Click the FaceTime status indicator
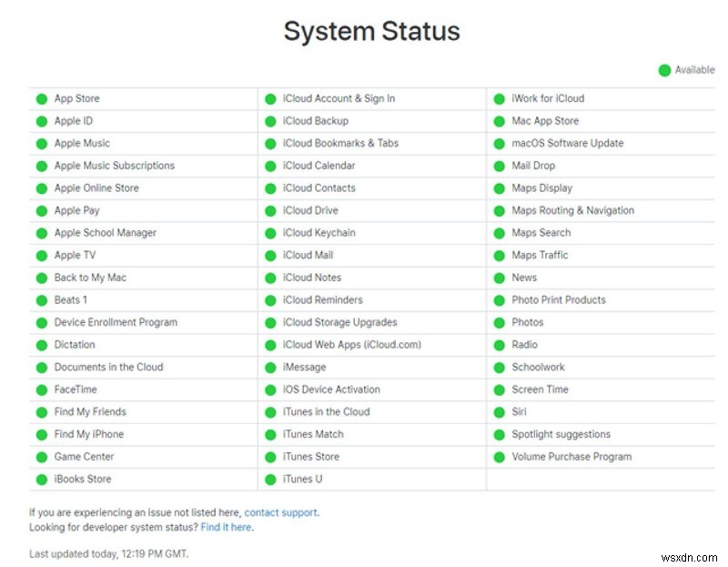 pyautogui.click(x=40, y=390)
